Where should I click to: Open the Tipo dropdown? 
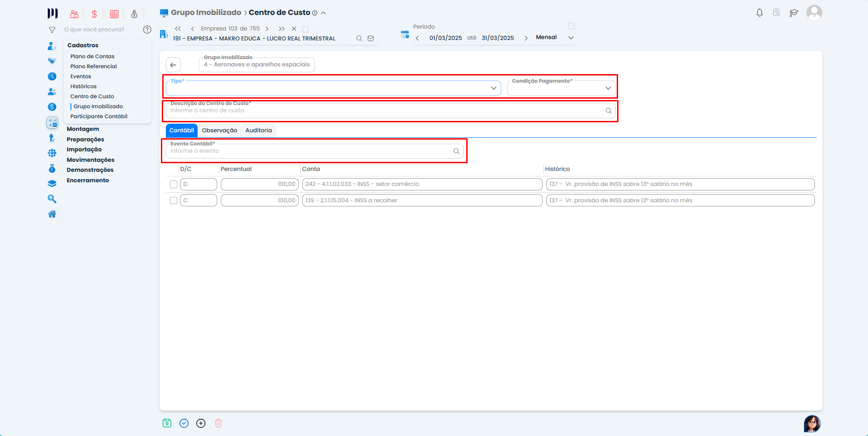tap(333, 88)
